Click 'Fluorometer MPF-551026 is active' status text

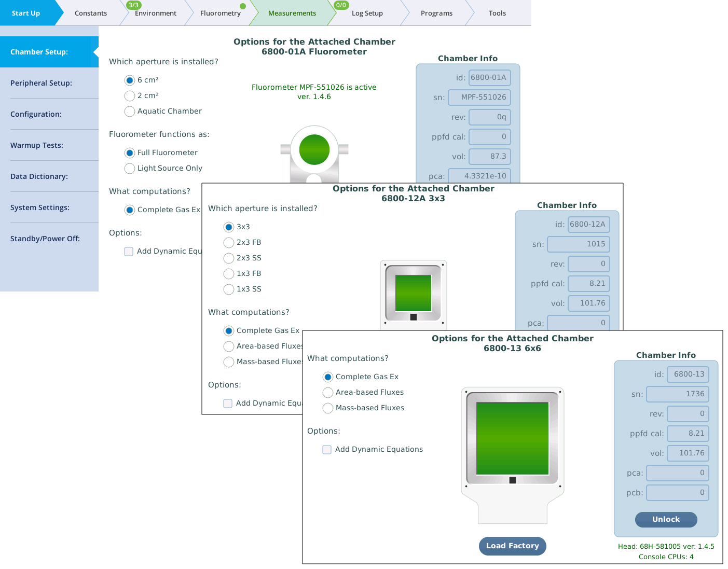click(314, 87)
